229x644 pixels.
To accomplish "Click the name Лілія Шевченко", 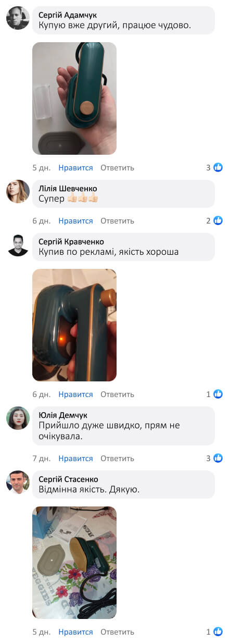I will tap(68, 188).
